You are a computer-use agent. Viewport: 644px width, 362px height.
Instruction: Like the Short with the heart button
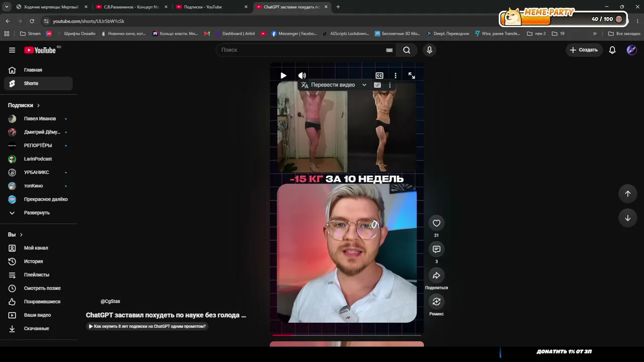(436, 223)
